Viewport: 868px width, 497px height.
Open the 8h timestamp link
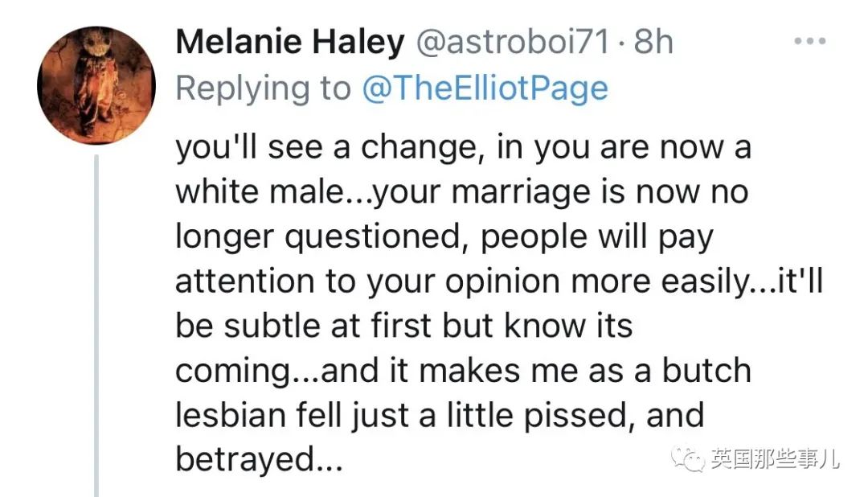tap(653, 43)
